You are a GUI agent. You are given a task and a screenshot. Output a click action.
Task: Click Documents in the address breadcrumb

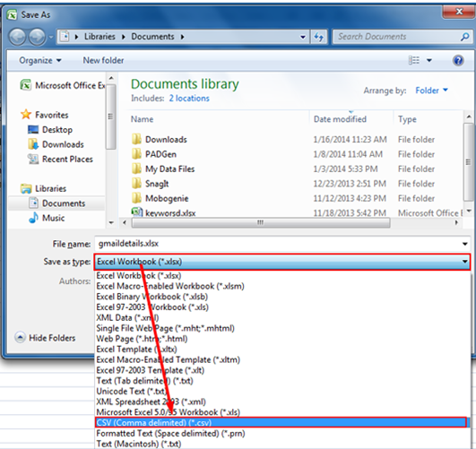[152, 37]
